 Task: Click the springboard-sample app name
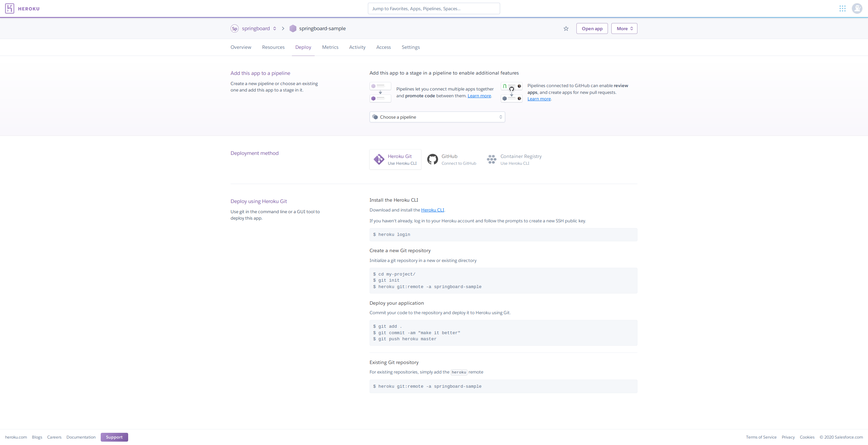point(322,28)
